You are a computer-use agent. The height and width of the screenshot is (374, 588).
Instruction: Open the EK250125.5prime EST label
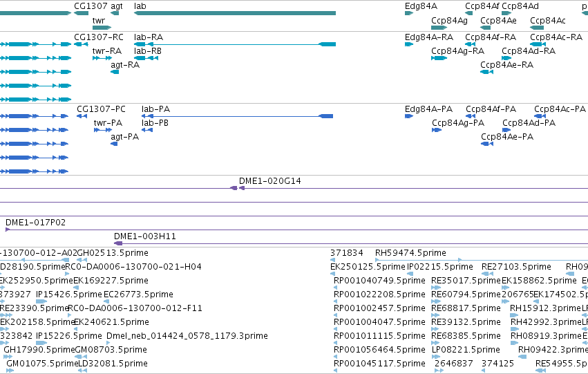[x=368, y=267]
